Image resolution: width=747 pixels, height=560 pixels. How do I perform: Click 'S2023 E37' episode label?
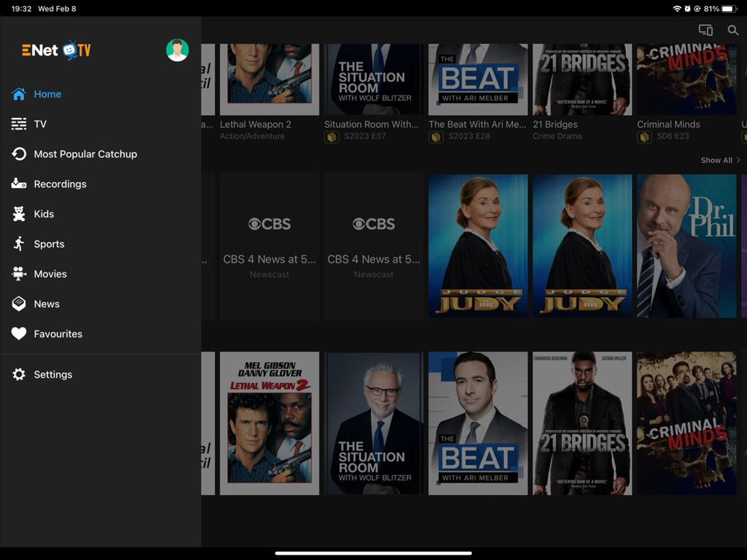point(365,136)
